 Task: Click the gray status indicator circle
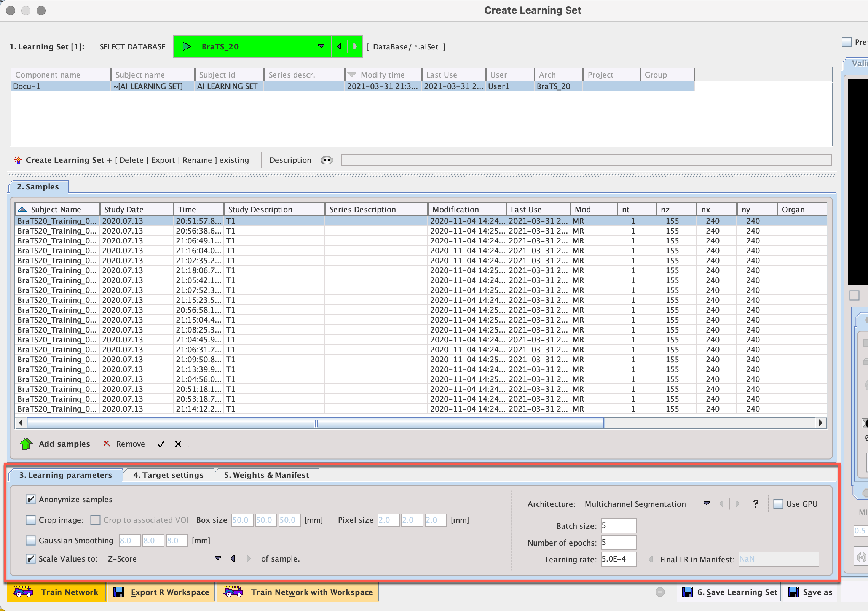point(660,592)
